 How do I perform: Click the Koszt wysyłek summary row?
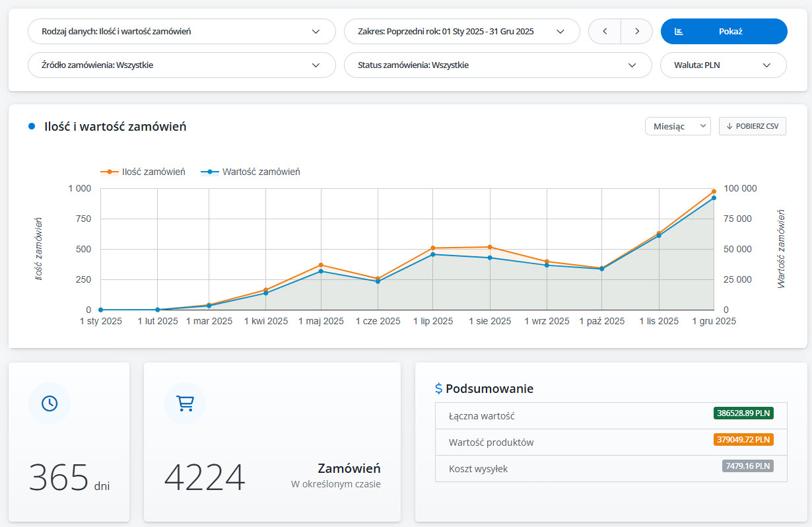611,469
